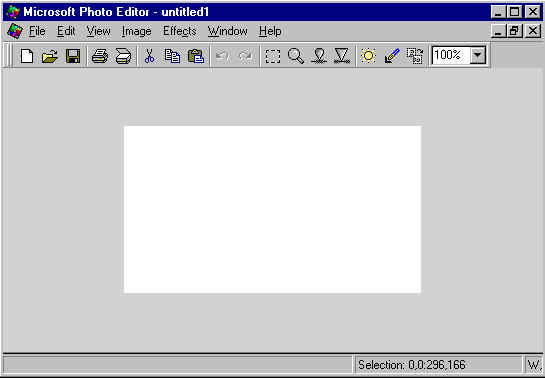The image size is (545, 378).
Task: Maximize the Microsoft Photo Editor window
Action: [514, 12]
